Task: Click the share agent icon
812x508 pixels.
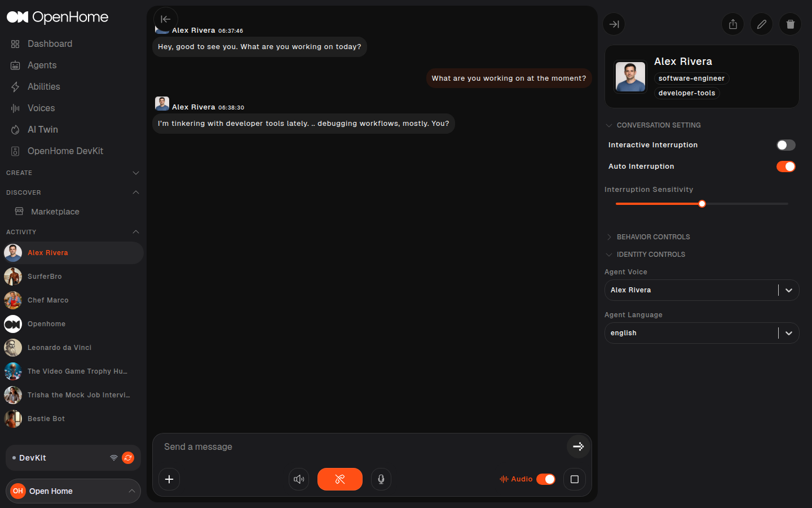Action: [x=733, y=24]
